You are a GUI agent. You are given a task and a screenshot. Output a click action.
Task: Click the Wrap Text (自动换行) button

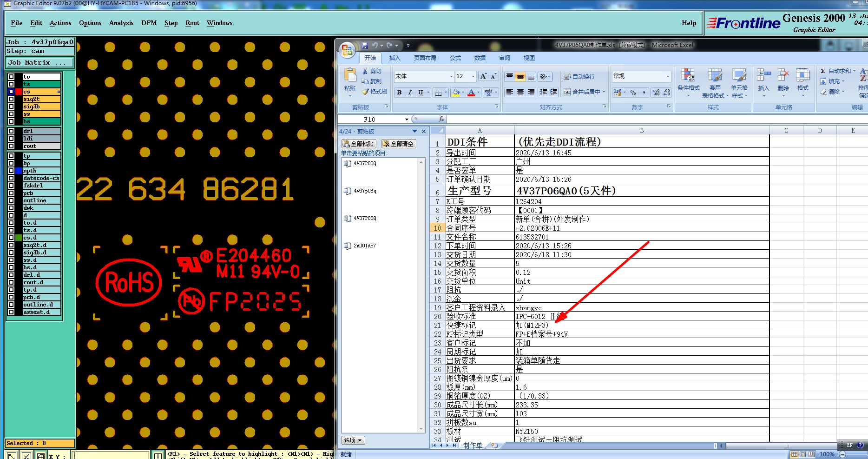point(579,76)
